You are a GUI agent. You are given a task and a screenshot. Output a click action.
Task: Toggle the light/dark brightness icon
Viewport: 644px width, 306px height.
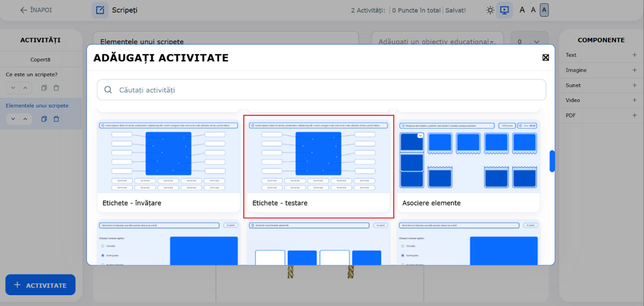[490, 10]
